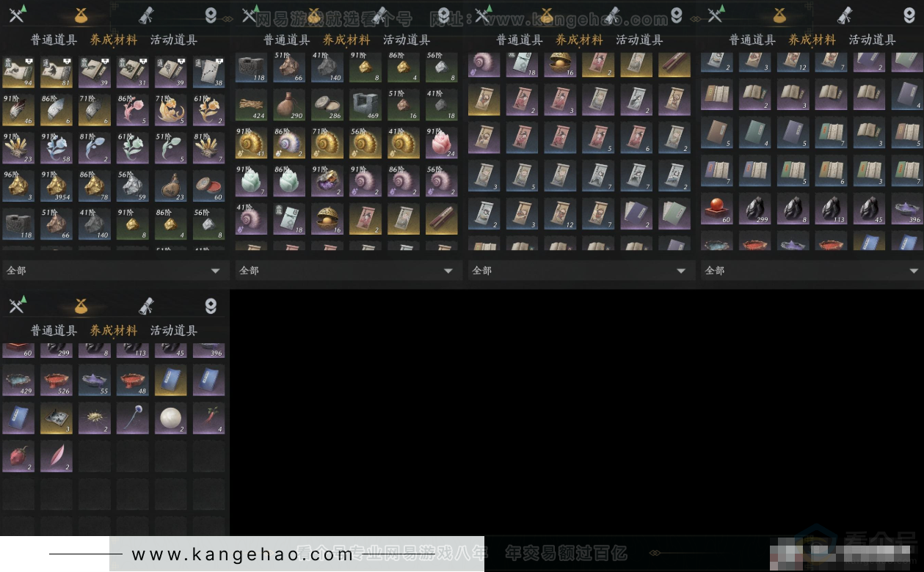
Task: Expand 全部 filter dropdown in top-left panel
Action: click(x=114, y=271)
